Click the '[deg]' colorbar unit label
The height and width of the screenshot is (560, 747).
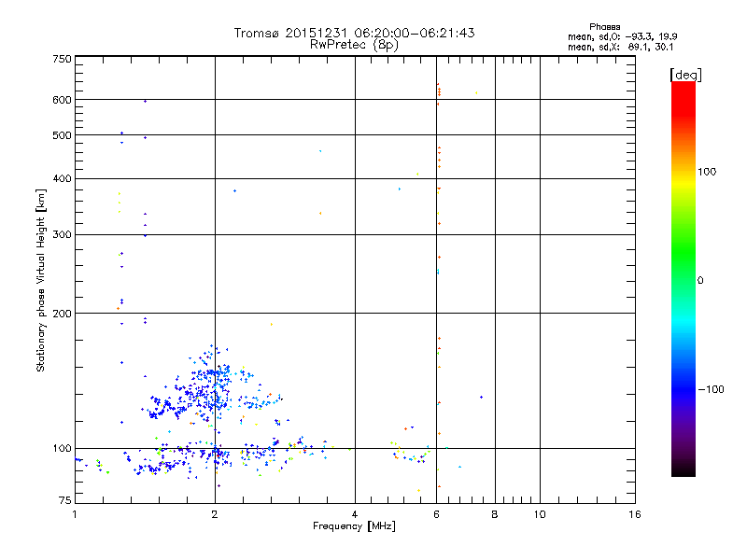pos(685,75)
